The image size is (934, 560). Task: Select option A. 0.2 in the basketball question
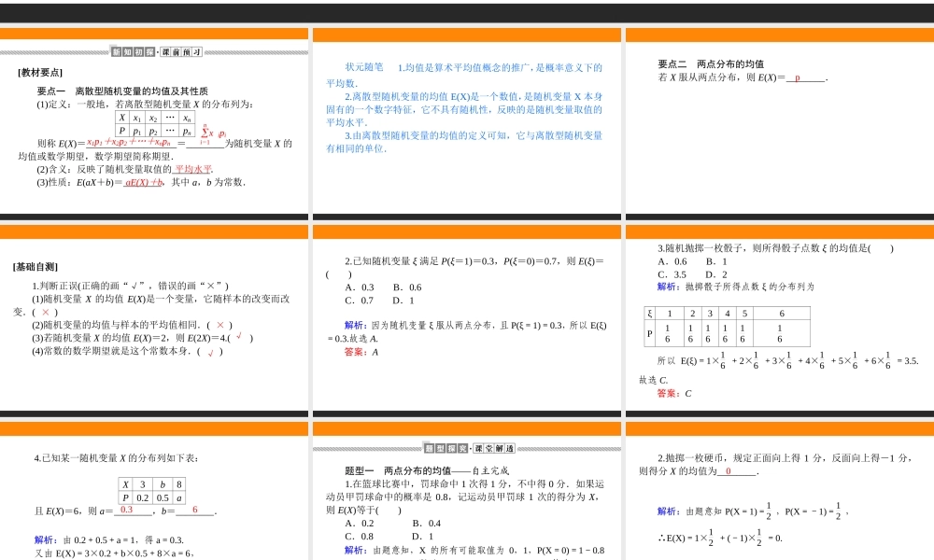point(360,523)
